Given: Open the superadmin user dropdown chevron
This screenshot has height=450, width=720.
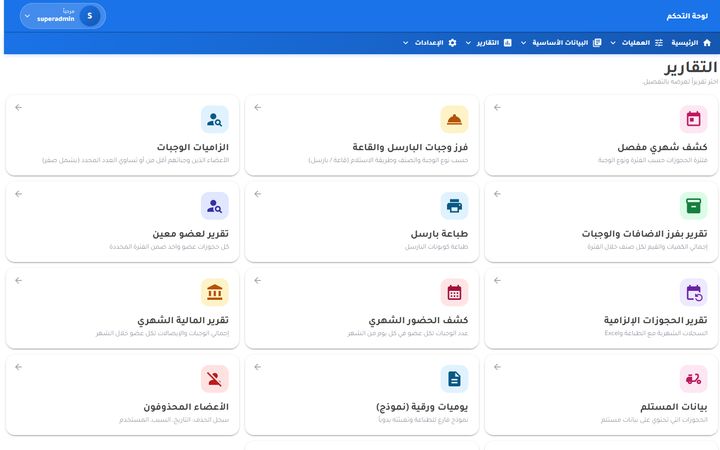Looking at the screenshot, I should 27,16.
